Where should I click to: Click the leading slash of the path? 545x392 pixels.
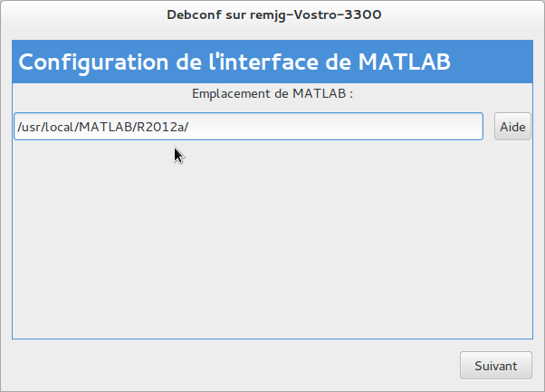coord(19,127)
